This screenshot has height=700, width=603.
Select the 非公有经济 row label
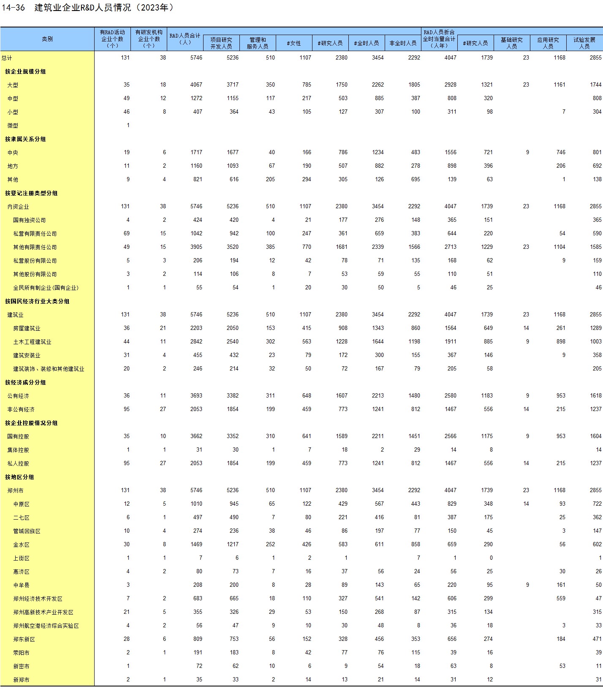tap(21, 409)
